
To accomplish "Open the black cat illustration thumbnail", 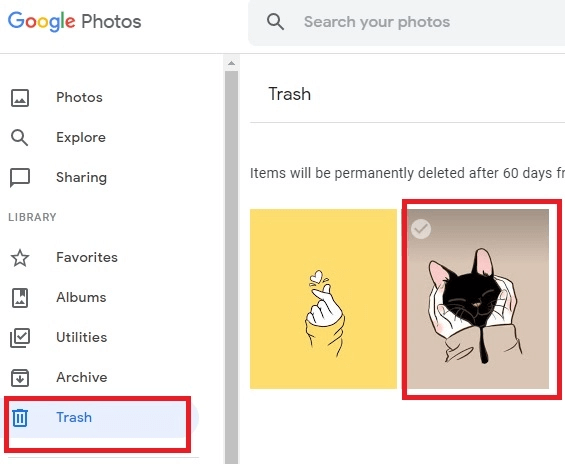I will (x=478, y=299).
